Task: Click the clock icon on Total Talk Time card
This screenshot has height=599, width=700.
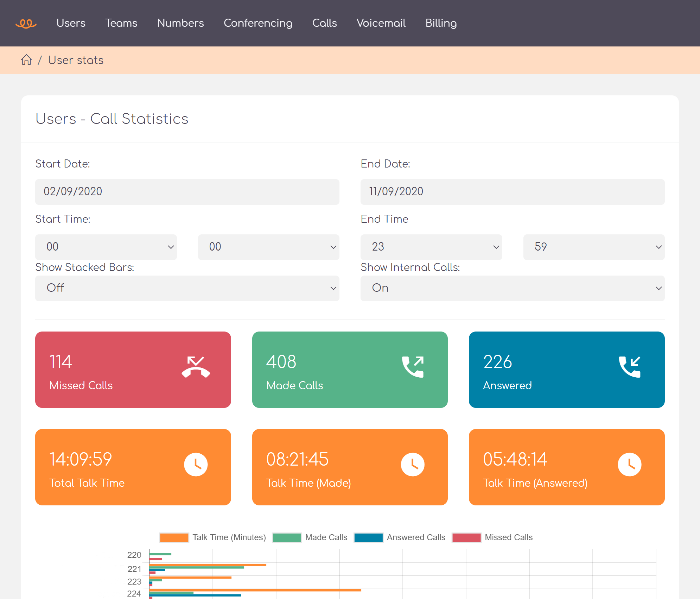Action: coord(196,464)
